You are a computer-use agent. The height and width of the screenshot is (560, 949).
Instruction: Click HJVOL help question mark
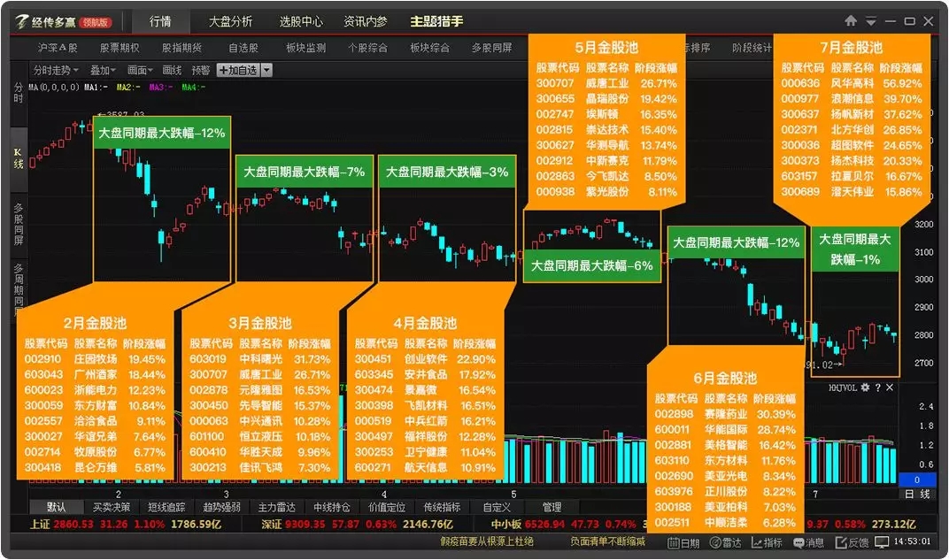877,387
